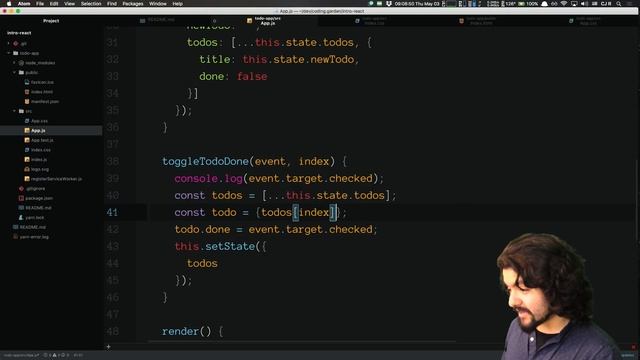This screenshot has height=360, width=640.
Task: Open the Atom menu
Action: pyautogui.click(x=24, y=4)
